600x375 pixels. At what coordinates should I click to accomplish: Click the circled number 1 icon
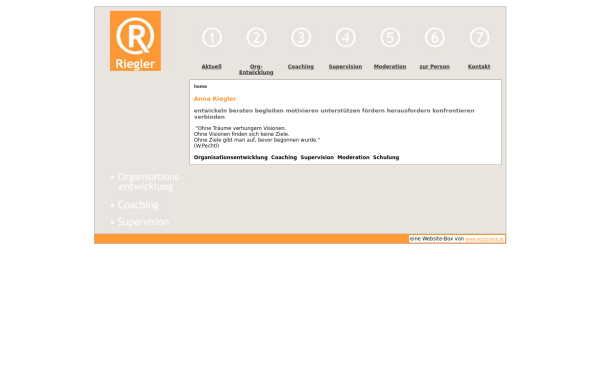212,38
